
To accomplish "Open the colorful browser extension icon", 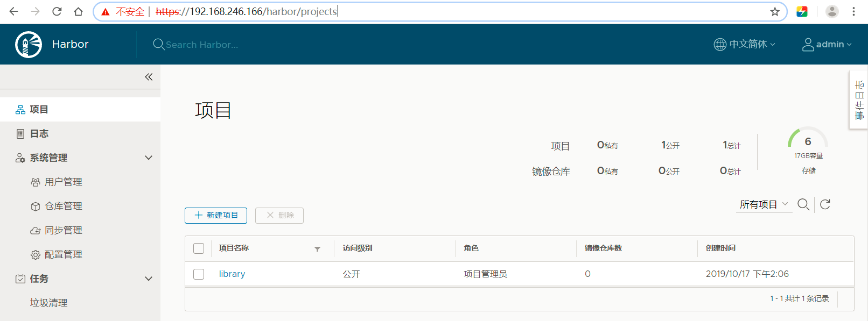I will (x=802, y=11).
